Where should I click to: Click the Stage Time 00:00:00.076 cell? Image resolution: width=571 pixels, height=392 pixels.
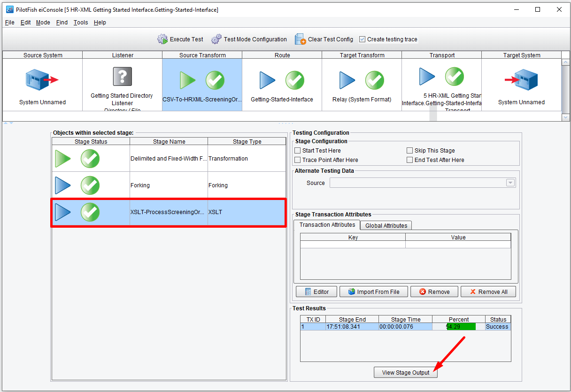click(x=406, y=327)
